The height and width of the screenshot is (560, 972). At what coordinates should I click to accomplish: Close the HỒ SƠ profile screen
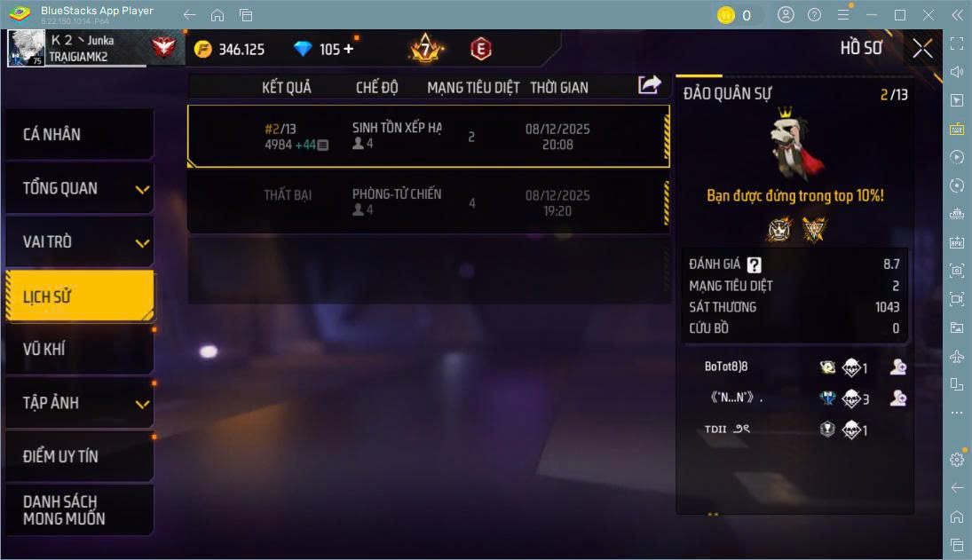(922, 48)
